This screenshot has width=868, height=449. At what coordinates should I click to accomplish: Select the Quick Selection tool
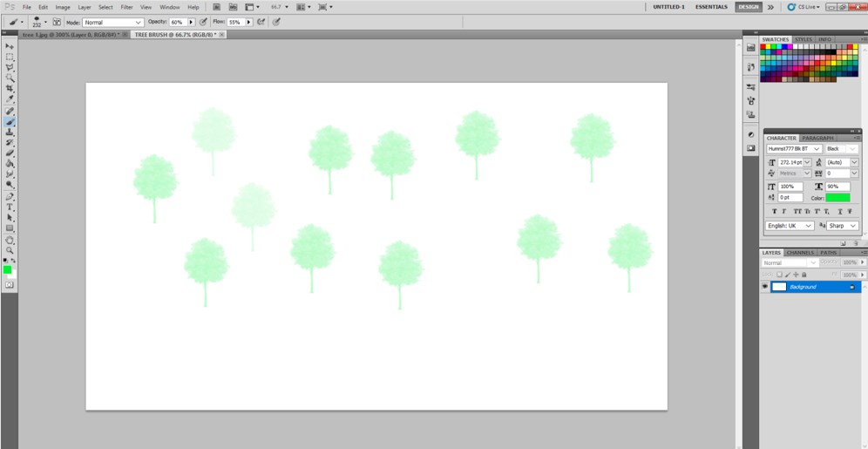coord(10,78)
